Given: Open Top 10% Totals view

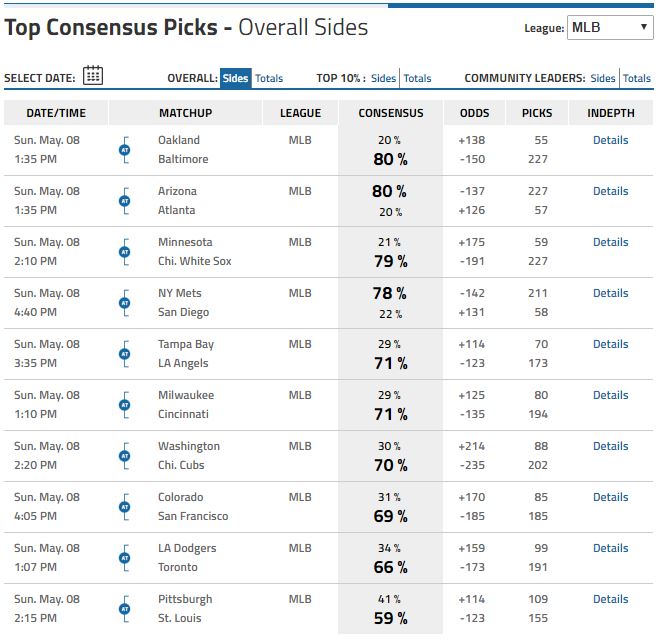Looking at the screenshot, I should (x=417, y=78).
